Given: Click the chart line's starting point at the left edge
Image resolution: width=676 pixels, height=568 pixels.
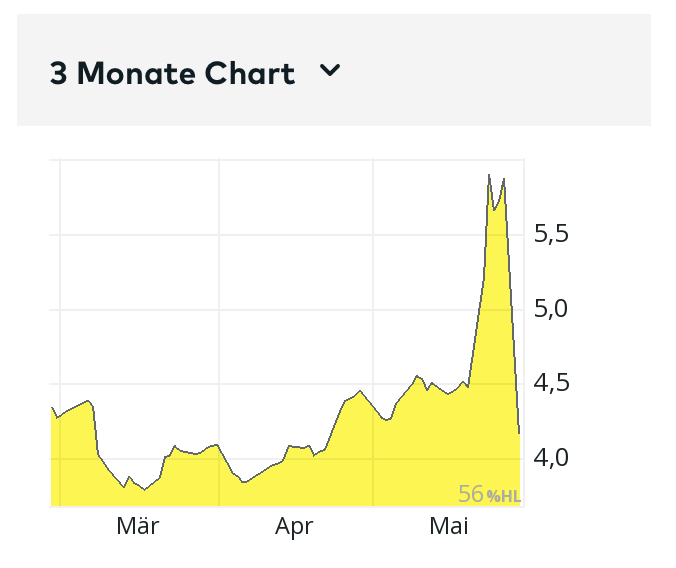Looking at the screenshot, I should (x=52, y=407).
